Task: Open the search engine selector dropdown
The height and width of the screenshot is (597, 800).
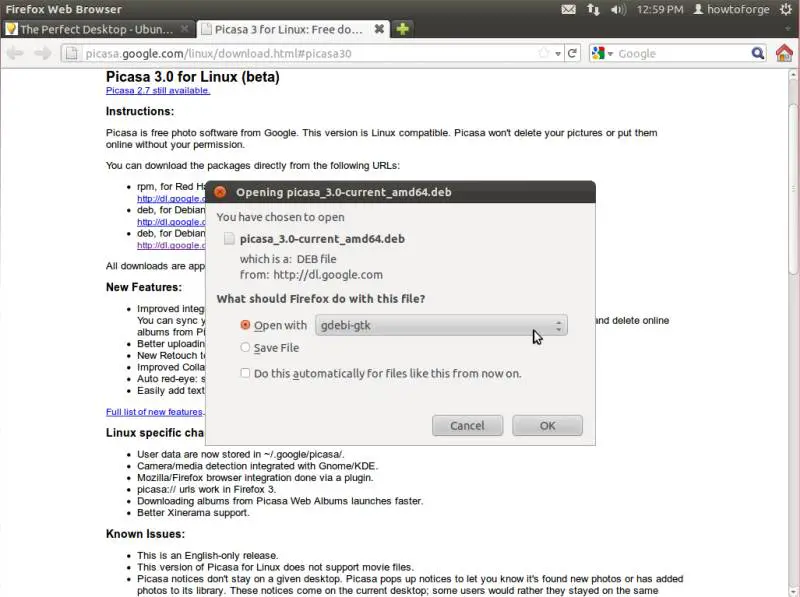Action: (x=603, y=53)
